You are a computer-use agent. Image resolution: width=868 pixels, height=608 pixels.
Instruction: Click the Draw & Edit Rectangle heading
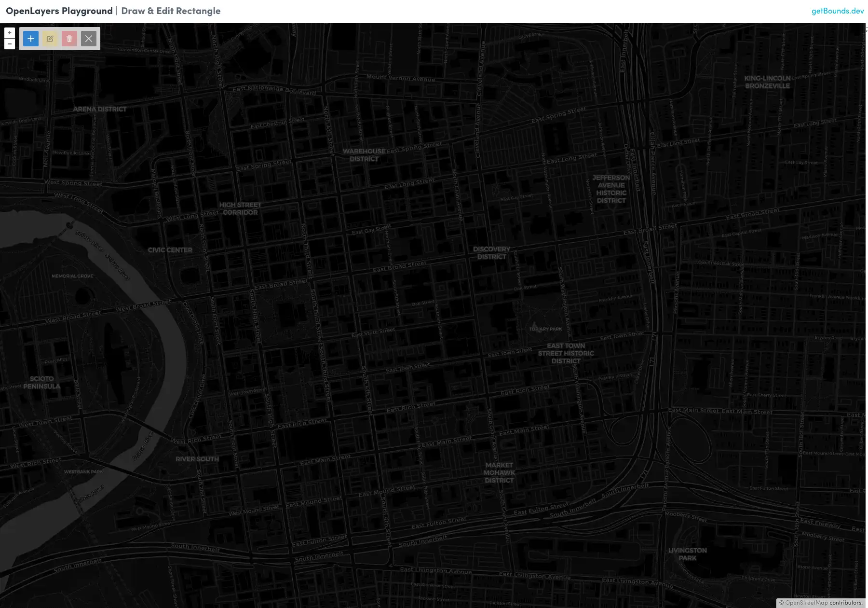(171, 11)
